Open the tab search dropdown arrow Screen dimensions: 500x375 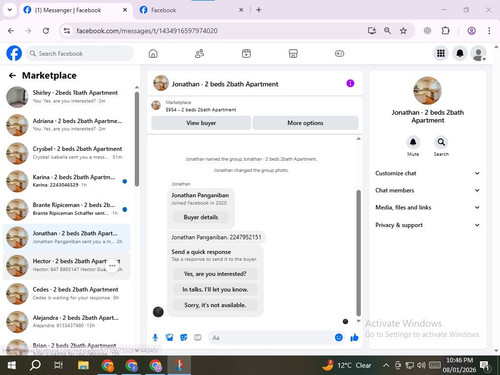tap(10, 10)
